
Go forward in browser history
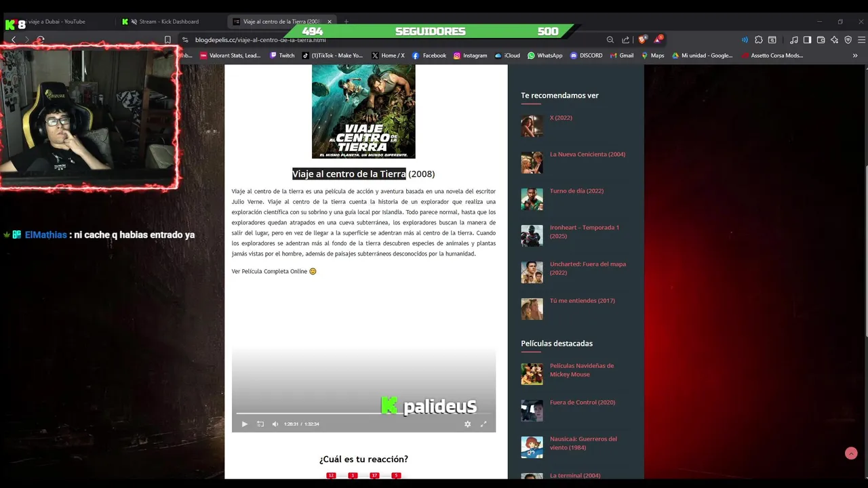pos(26,40)
